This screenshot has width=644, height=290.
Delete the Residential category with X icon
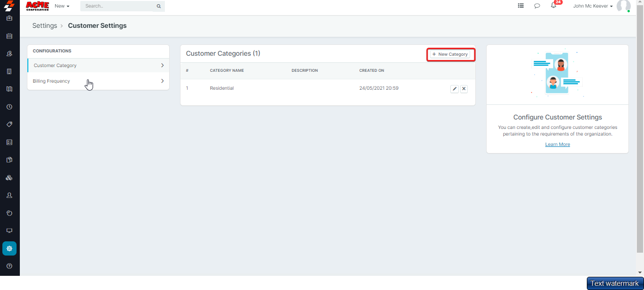click(x=464, y=89)
